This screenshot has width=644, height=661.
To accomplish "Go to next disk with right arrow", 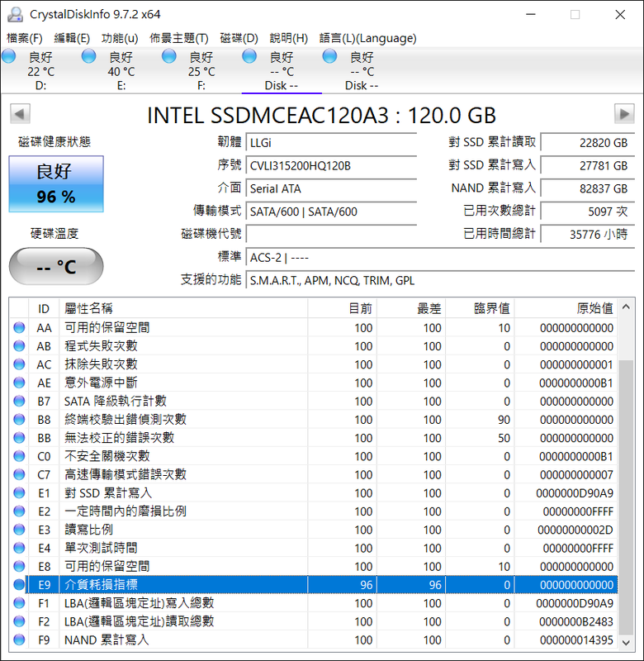I will (x=624, y=113).
